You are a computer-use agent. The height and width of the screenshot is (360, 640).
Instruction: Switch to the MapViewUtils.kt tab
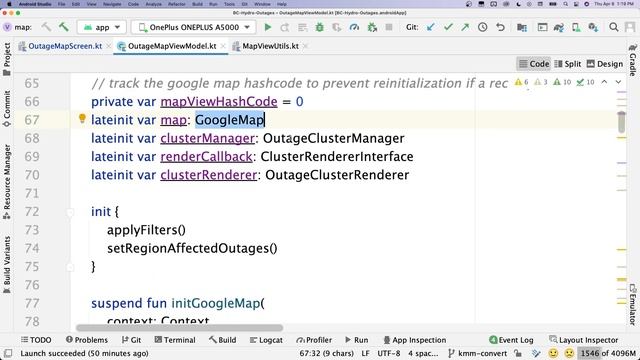click(x=270, y=46)
